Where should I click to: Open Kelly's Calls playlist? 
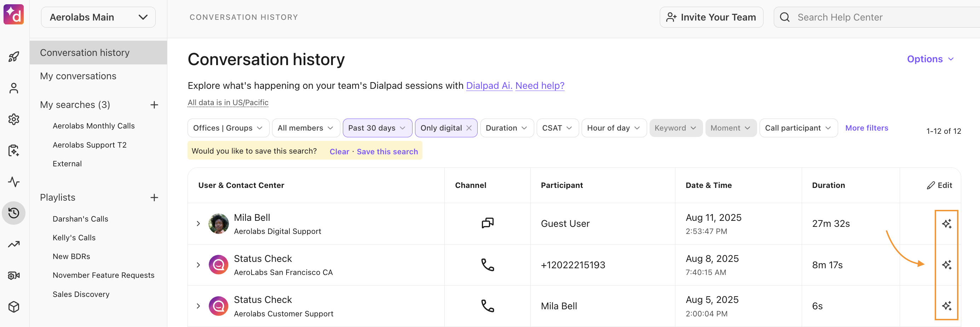(x=74, y=237)
